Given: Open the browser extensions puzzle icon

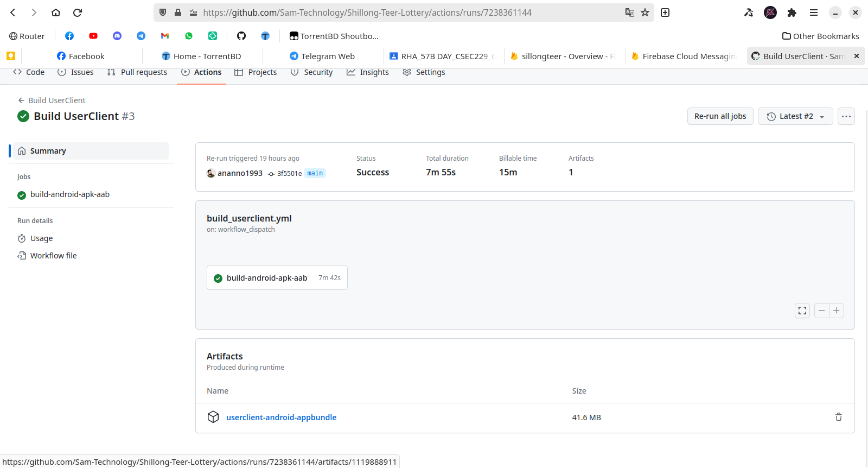Looking at the screenshot, I should coord(792,12).
